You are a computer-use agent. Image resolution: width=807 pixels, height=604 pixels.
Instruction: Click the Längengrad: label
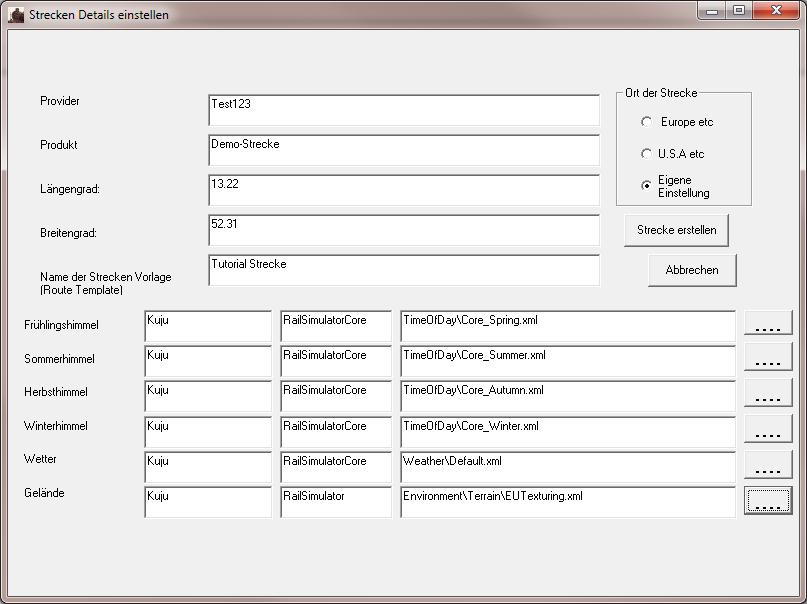point(70,189)
